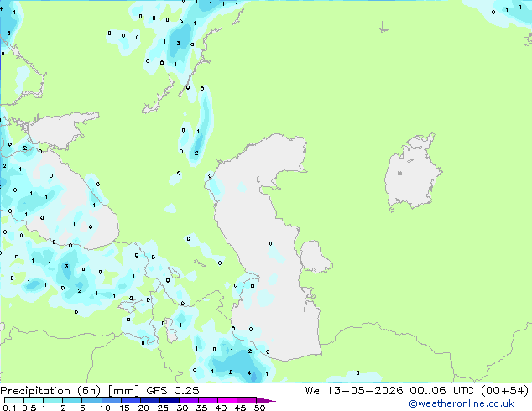The height and width of the screenshot is (411, 532).
Task: Click the legend swatch starting at 5
Action: click(91, 400)
